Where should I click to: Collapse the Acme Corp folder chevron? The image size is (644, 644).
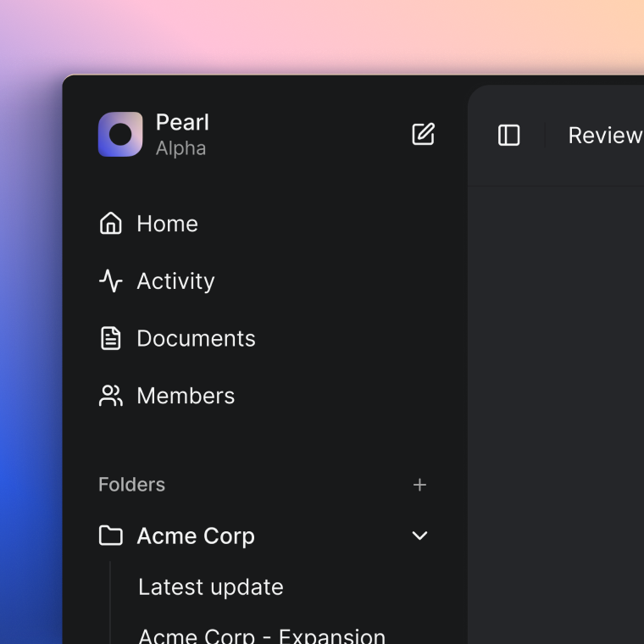(x=419, y=536)
